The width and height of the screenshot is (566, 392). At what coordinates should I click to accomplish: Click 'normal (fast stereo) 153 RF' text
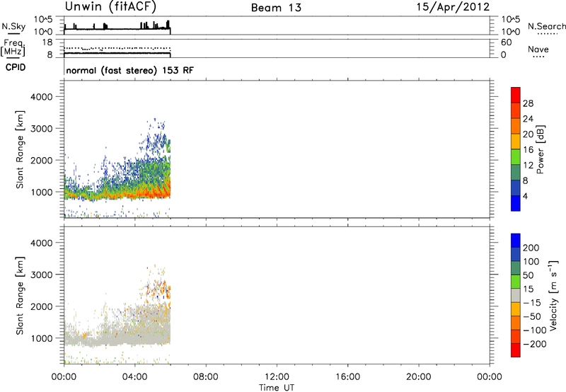(130, 70)
